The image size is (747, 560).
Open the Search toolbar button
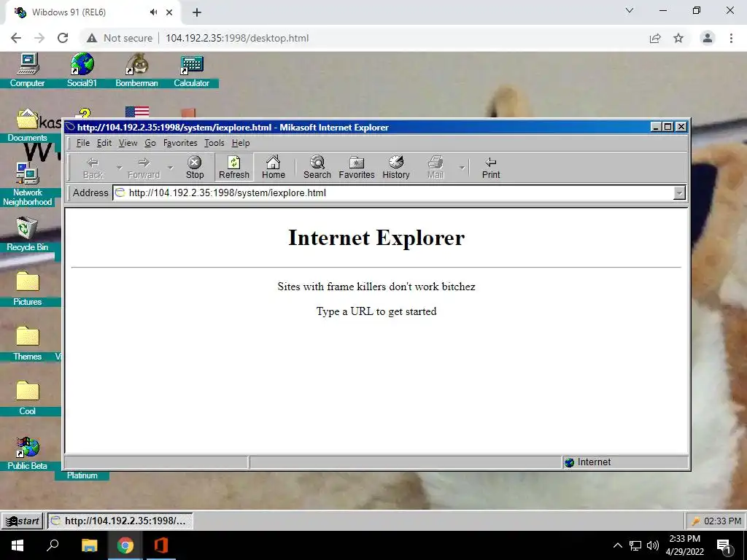tap(317, 168)
